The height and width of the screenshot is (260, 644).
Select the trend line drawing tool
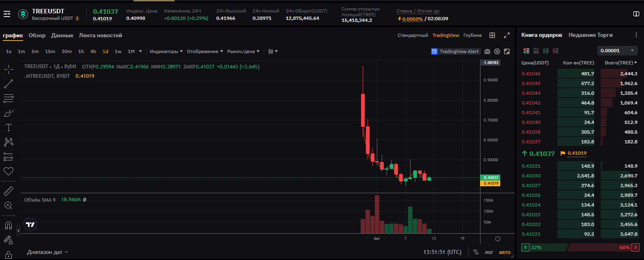9,84
